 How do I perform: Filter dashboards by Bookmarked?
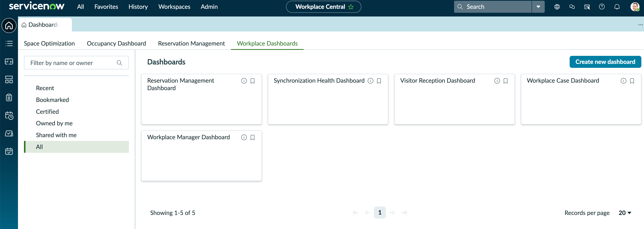pyautogui.click(x=76, y=100)
